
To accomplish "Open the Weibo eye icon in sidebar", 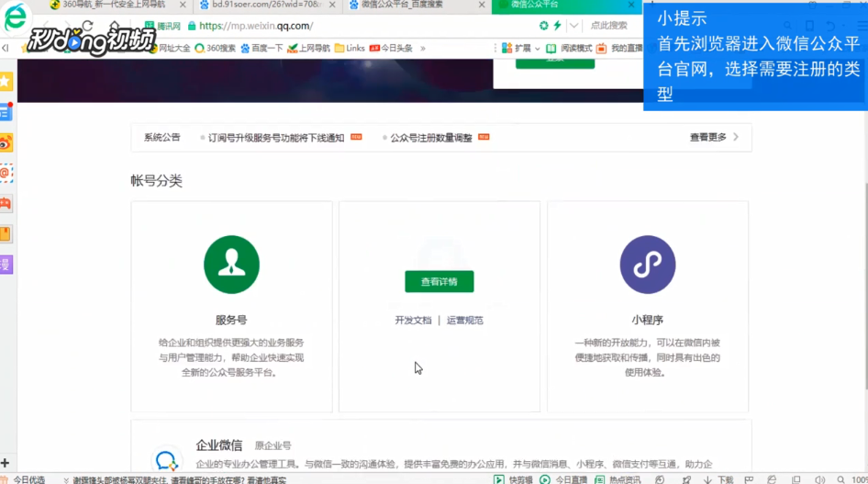I will pos(6,143).
